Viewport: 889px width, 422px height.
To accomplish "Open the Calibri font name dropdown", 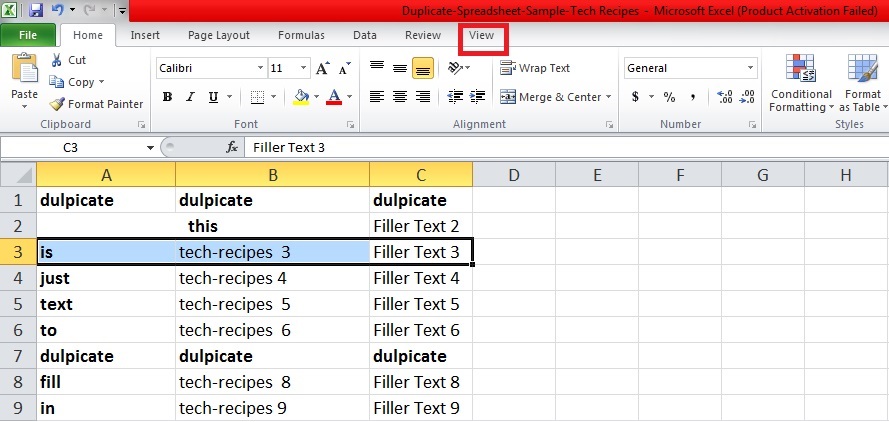I will pos(259,68).
